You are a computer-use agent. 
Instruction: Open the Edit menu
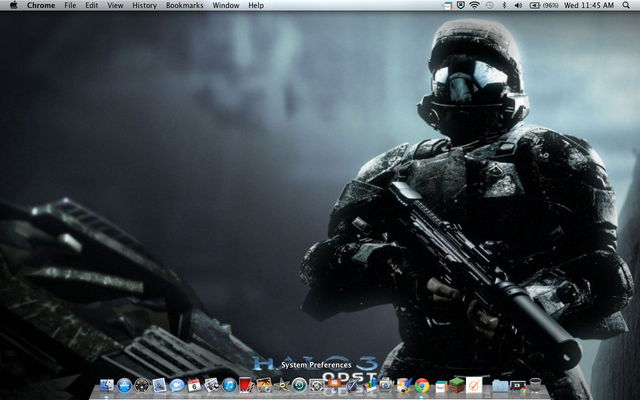91,5
